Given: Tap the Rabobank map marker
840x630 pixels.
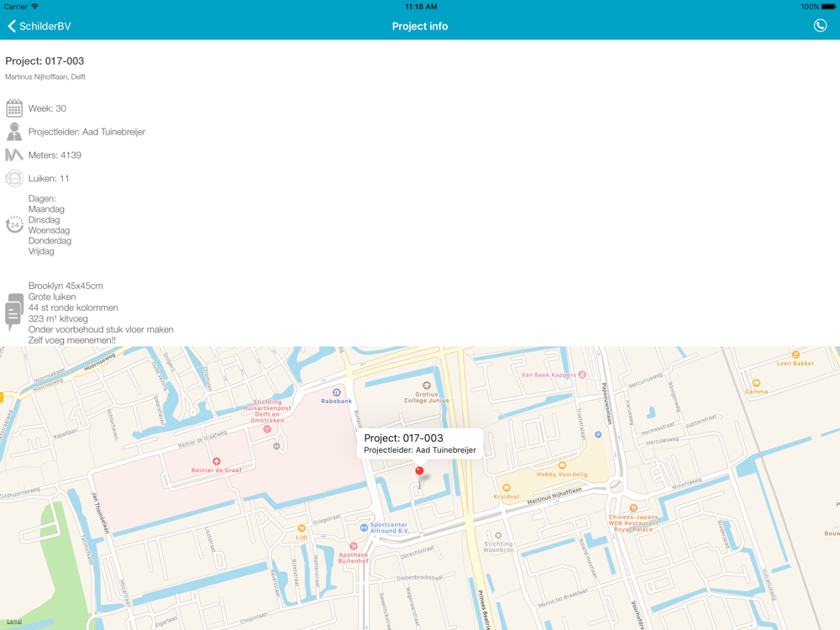Looking at the screenshot, I should pos(336,392).
